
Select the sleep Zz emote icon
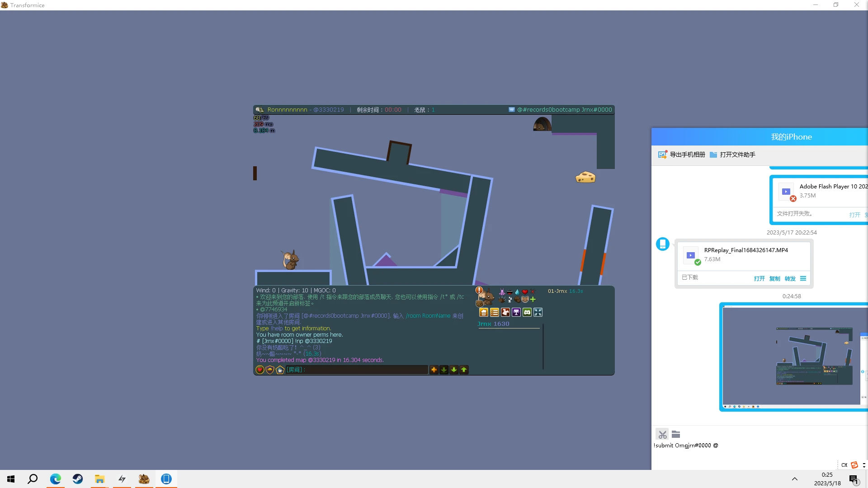(x=510, y=299)
